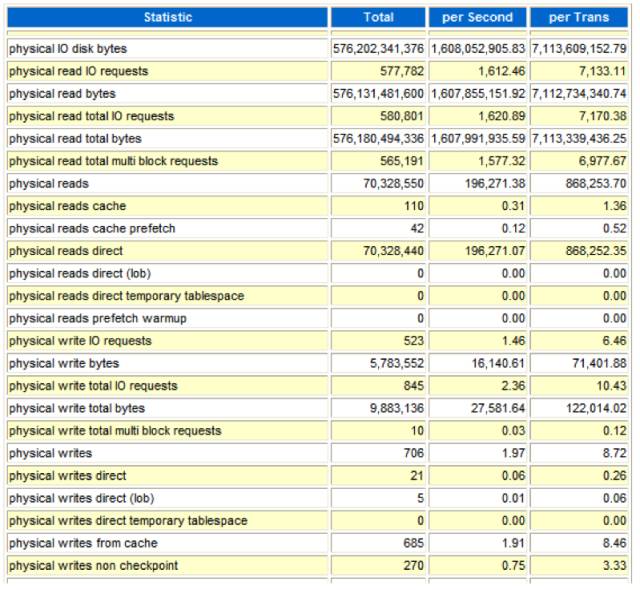Screen dimensions: 640x590
Task: Select 'physical writes from cache' label
Action: pyautogui.click(x=83, y=543)
